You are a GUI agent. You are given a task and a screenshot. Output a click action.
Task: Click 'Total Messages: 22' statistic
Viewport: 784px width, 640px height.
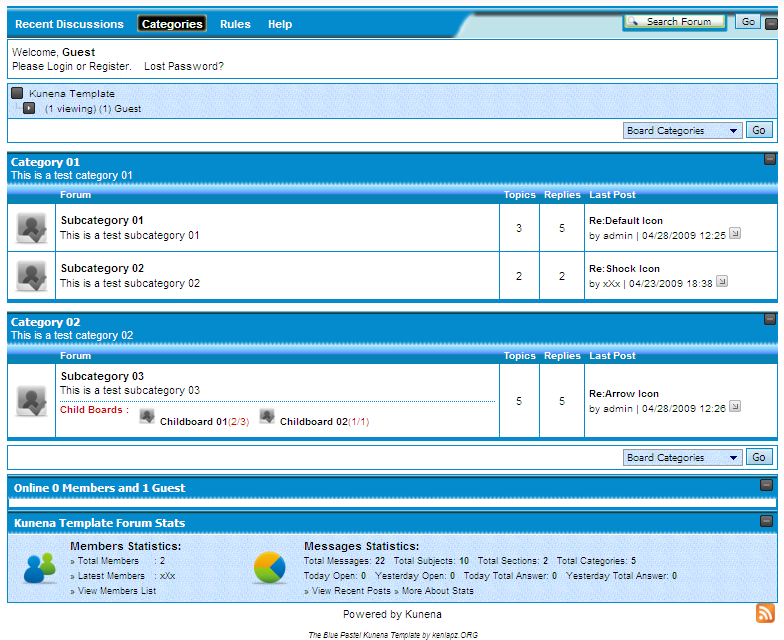click(x=344, y=561)
